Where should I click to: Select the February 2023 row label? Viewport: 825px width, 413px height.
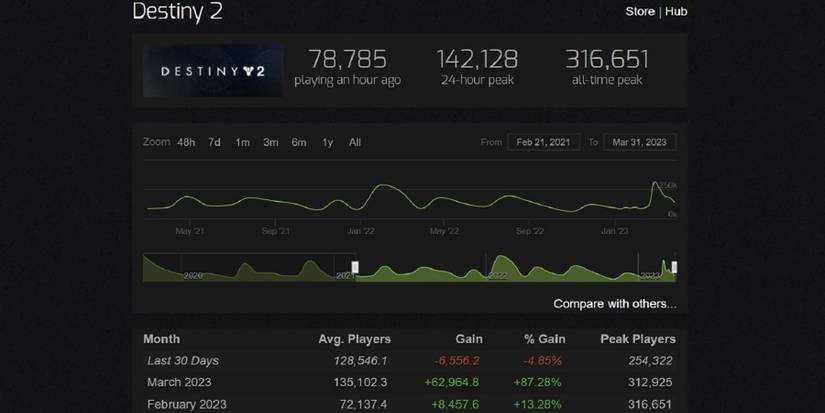click(187, 405)
